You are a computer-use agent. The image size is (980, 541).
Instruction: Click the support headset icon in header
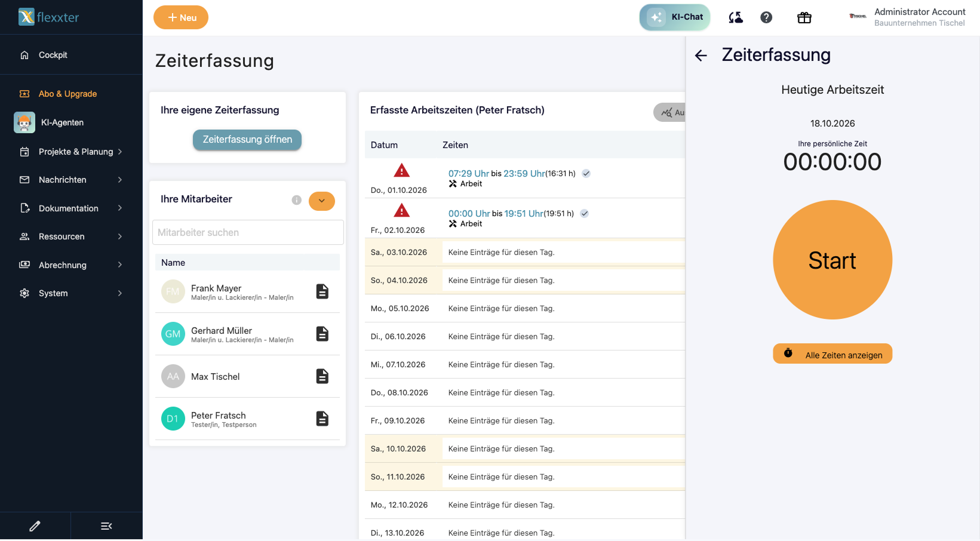(x=736, y=18)
